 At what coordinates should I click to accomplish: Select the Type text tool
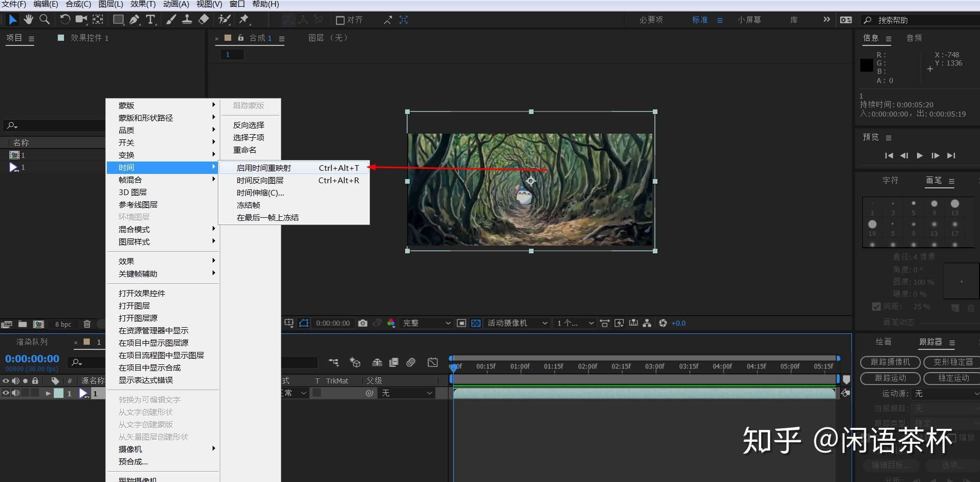[x=151, y=20]
